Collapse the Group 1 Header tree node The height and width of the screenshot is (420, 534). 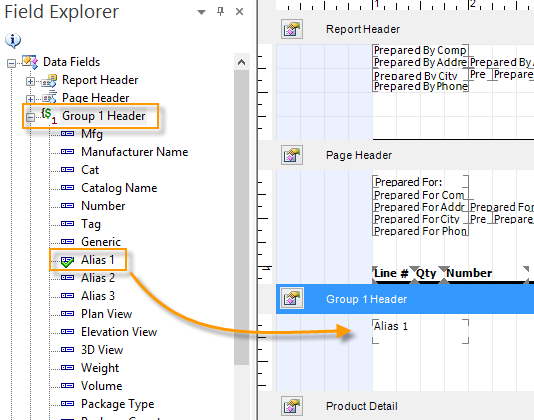(30, 117)
